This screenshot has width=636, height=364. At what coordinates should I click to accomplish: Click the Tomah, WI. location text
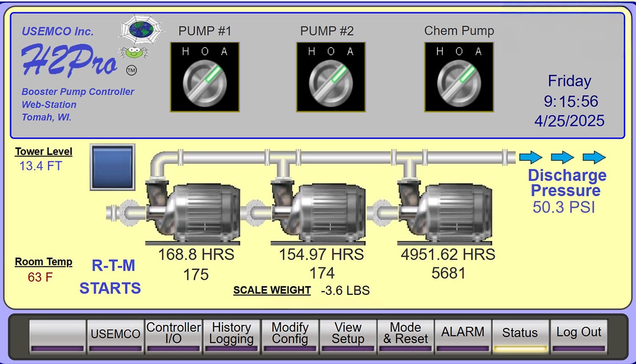point(47,117)
